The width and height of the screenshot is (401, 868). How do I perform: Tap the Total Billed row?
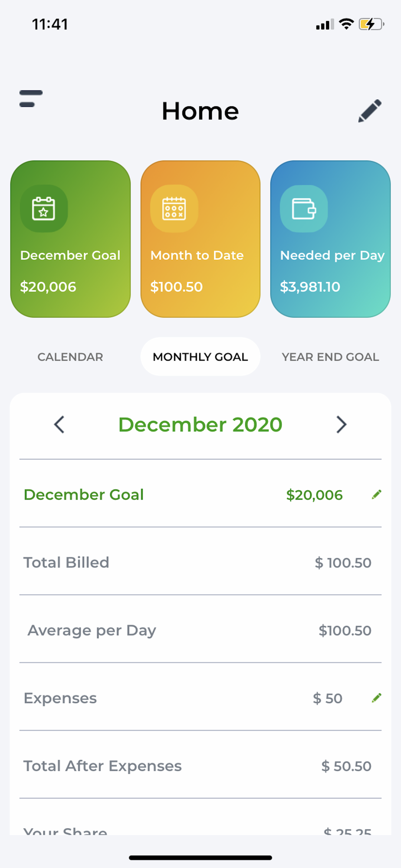tap(200, 562)
